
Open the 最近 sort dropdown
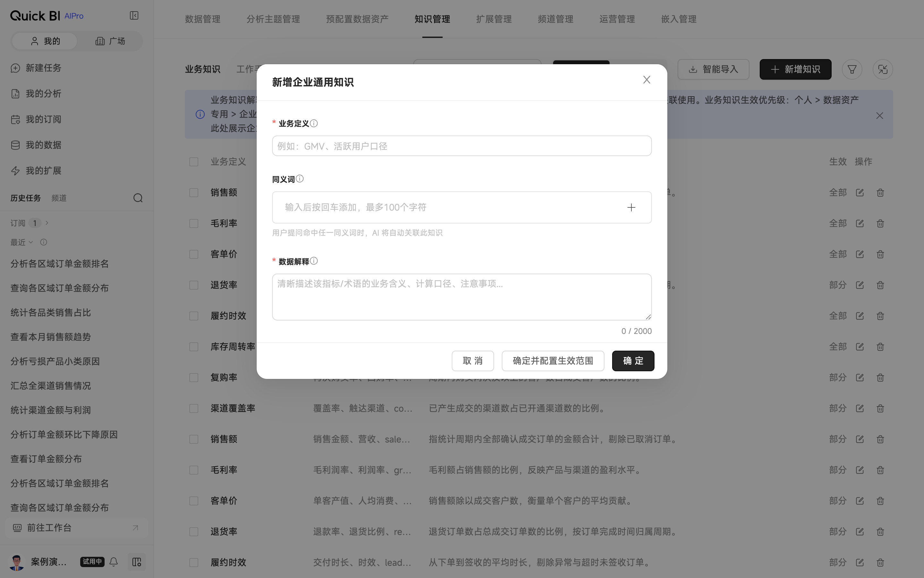22,242
